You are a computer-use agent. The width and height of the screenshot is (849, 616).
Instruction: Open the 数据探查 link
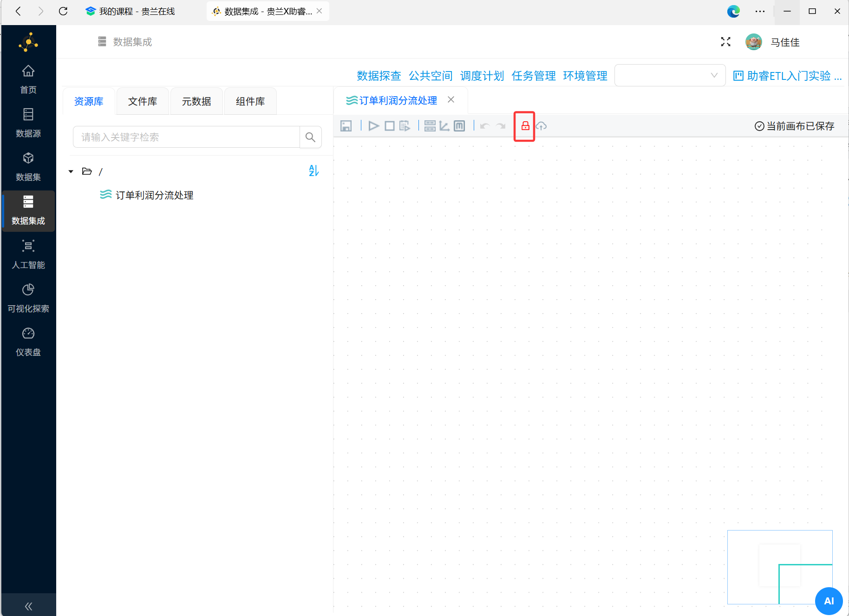point(379,76)
